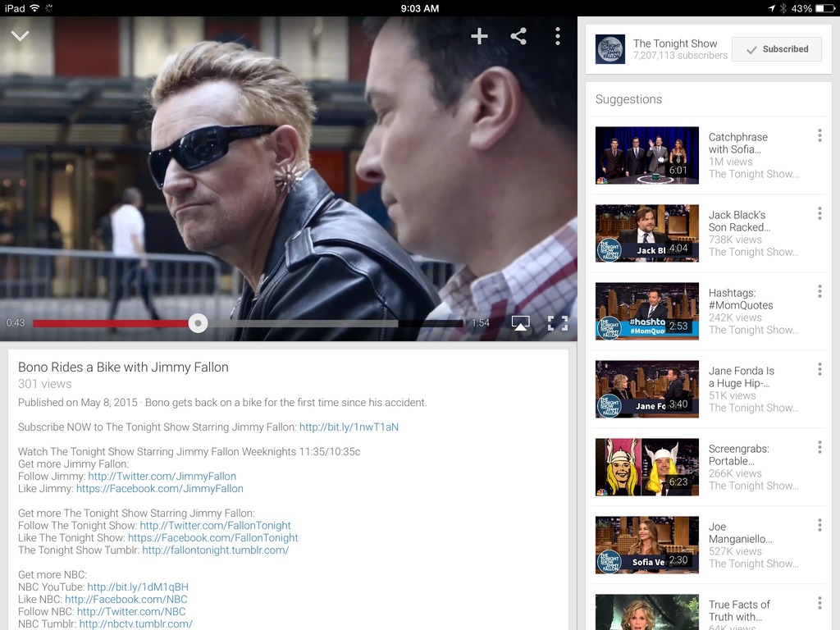Open options for Jane Fonda video
Image resolution: width=840 pixels, height=630 pixels.
pyautogui.click(x=819, y=369)
